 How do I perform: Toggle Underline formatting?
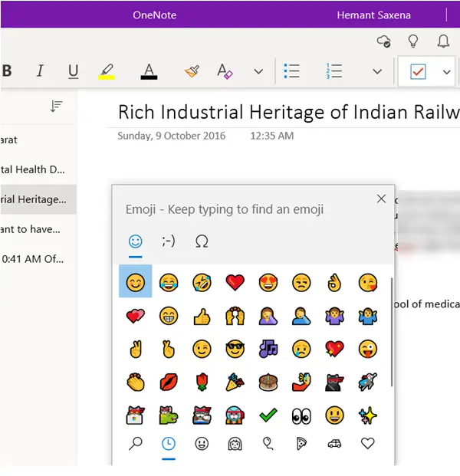tap(73, 71)
